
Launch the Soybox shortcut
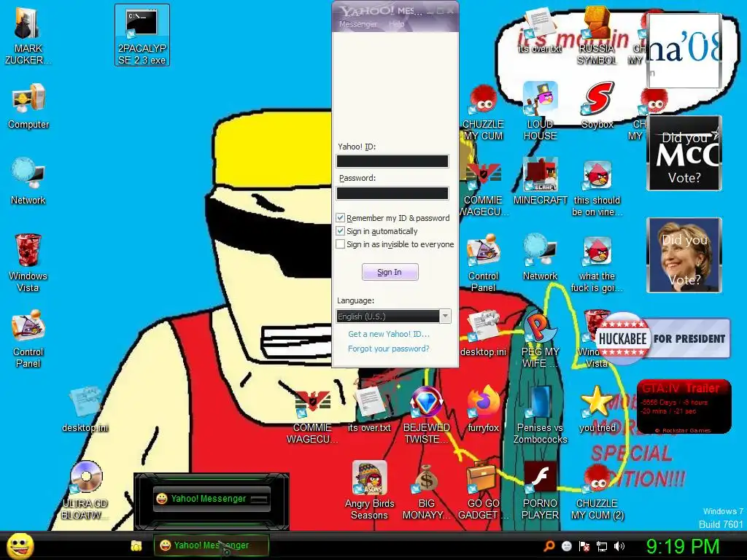pos(597,106)
